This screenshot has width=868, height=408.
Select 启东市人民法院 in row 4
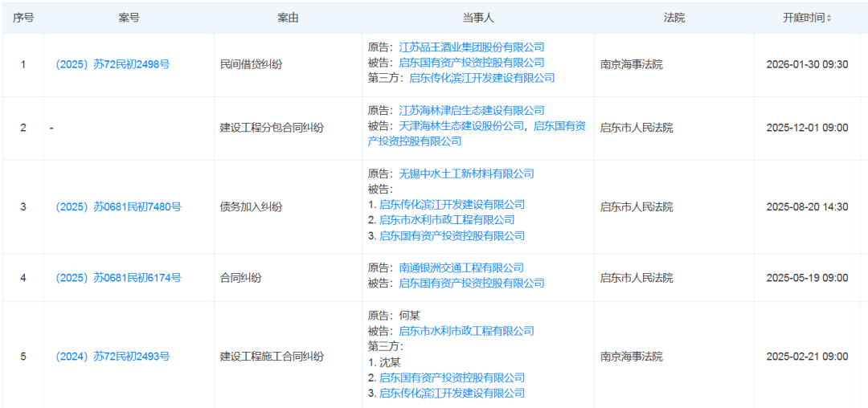(x=637, y=278)
